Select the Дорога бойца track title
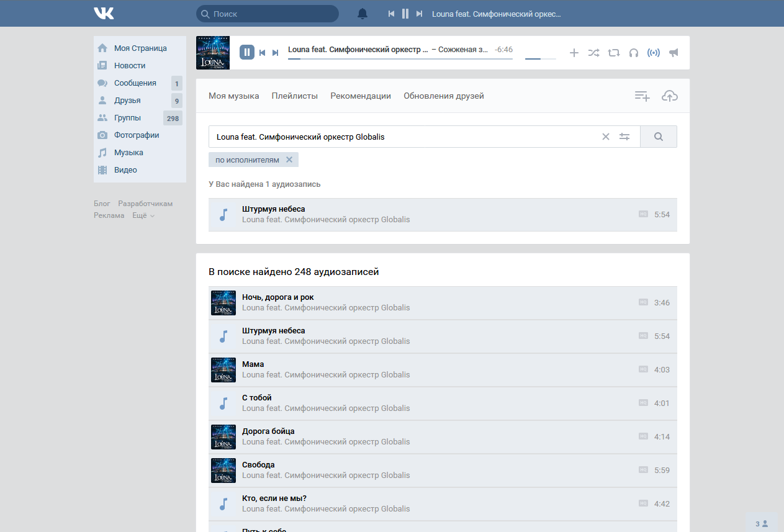The height and width of the screenshot is (532, 784). click(x=268, y=431)
